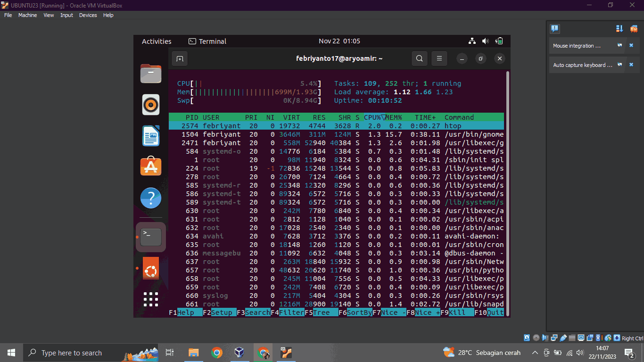Click display indicator in VirtualBox status bar
644x362 pixels.
(581, 338)
